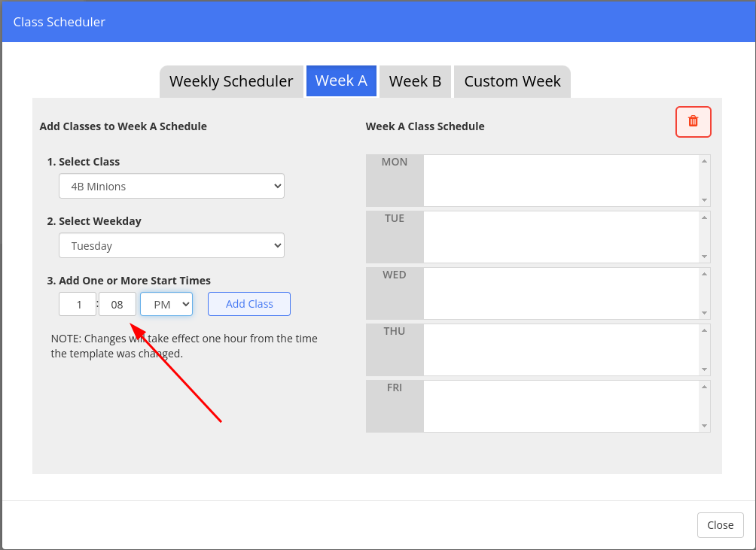The image size is (756, 550).
Task: Click the FRI day label
Action: pyautogui.click(x=395, y=387)
